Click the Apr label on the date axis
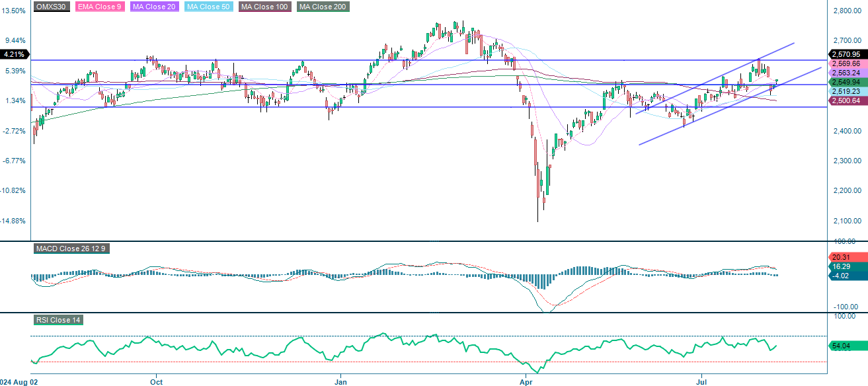Viewport: 868px width, 386px height. click(526, 382)
